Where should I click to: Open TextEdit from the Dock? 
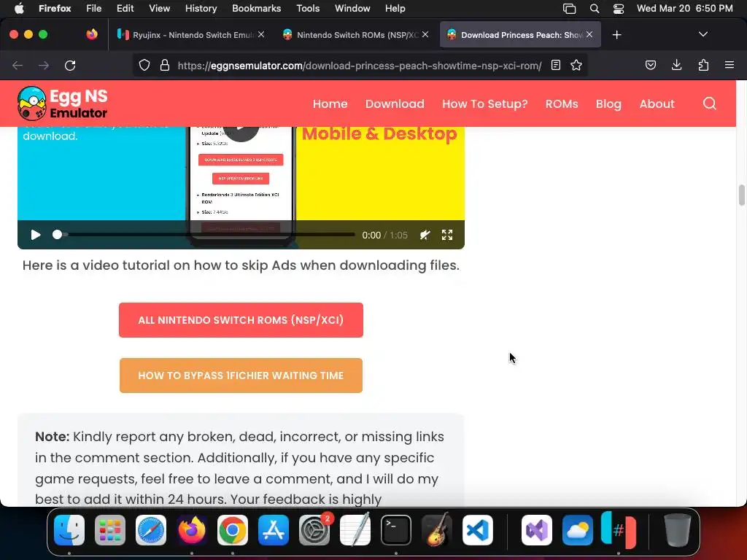pyautogui.click(x=355, y=529)
